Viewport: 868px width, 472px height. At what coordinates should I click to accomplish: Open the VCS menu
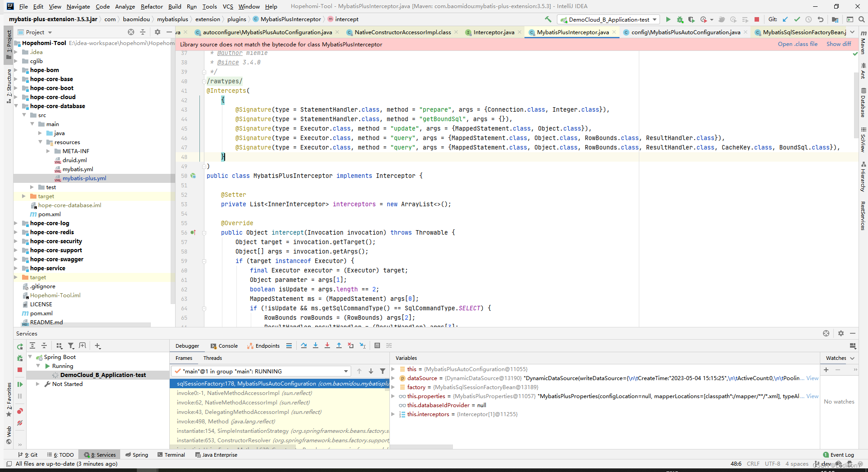coord(228,6)
